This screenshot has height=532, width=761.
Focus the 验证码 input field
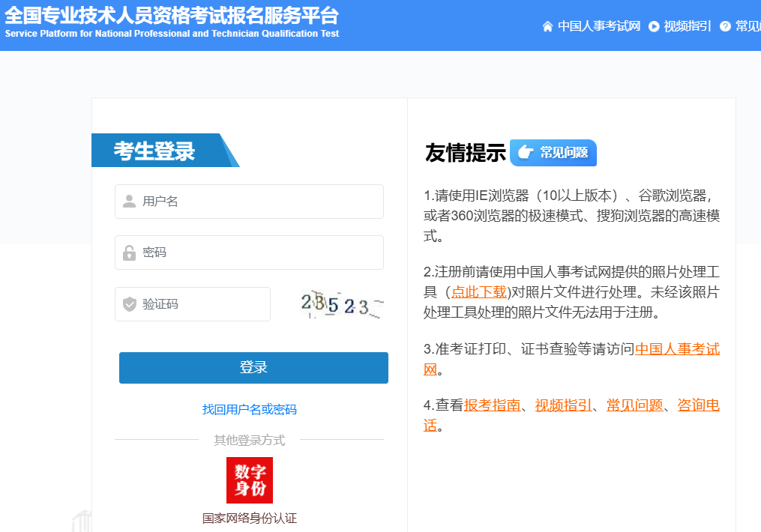click(x=192, y=304)
